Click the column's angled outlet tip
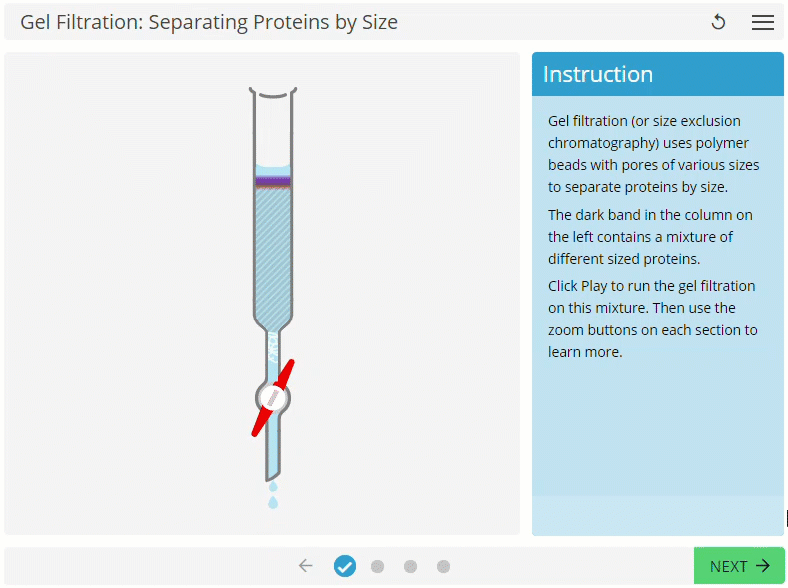The width and height of the screenshot is (788, 588). 273,474
